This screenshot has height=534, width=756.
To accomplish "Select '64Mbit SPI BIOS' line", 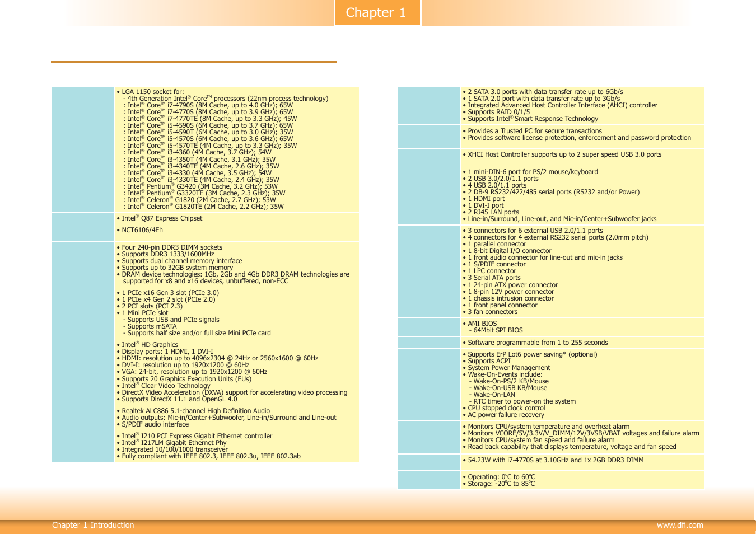I will (x=496, y=330).
